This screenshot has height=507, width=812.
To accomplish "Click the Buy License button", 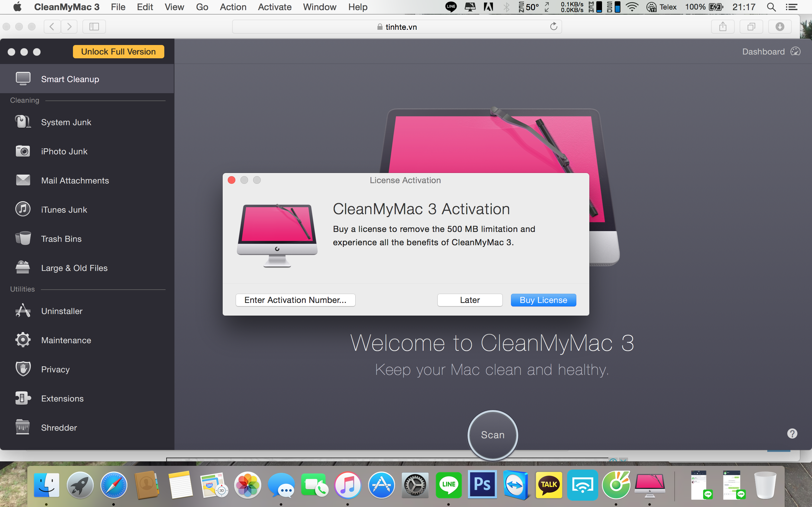I will (x=542, y=300).
